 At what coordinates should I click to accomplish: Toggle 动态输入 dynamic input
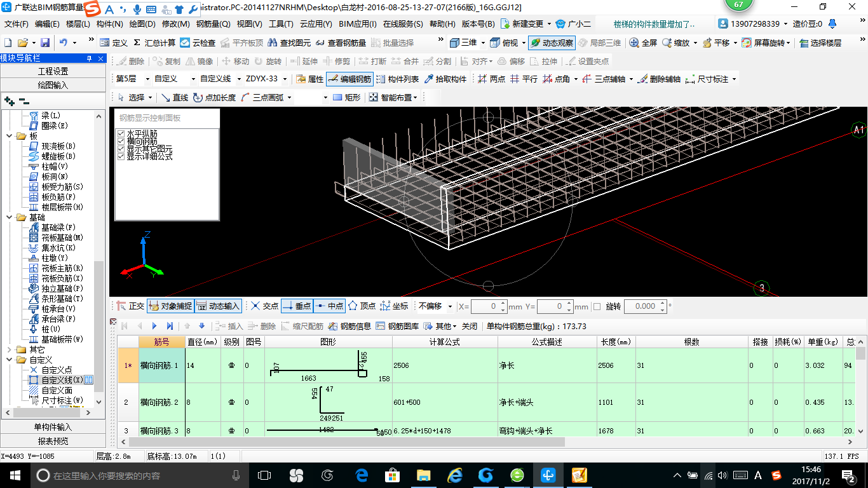tap(218, 306)
